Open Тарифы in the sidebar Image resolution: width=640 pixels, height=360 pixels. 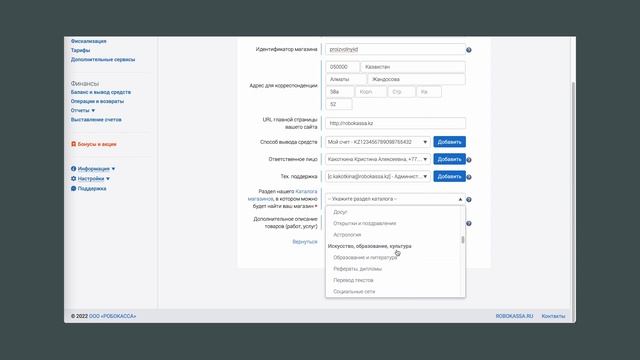click(80, 50)
